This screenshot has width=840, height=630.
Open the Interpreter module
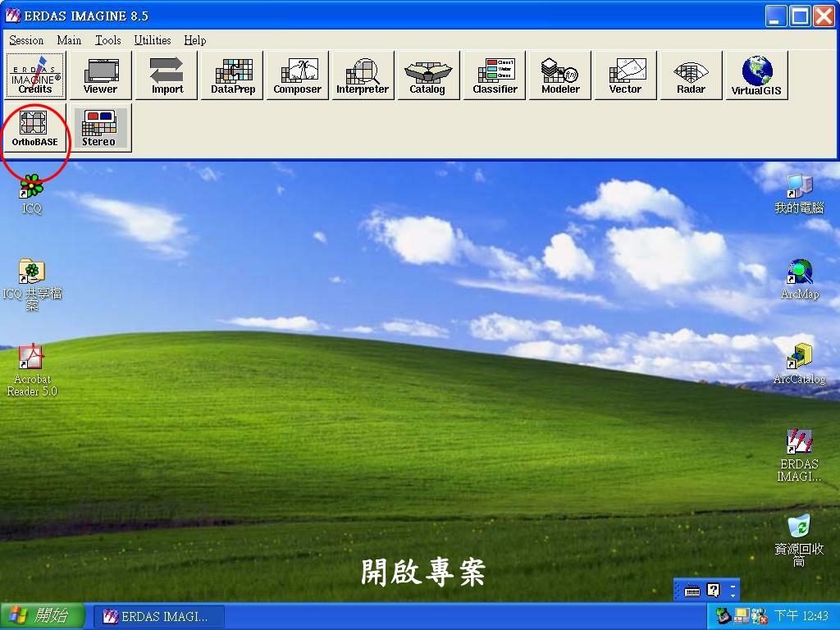(363, 75)
